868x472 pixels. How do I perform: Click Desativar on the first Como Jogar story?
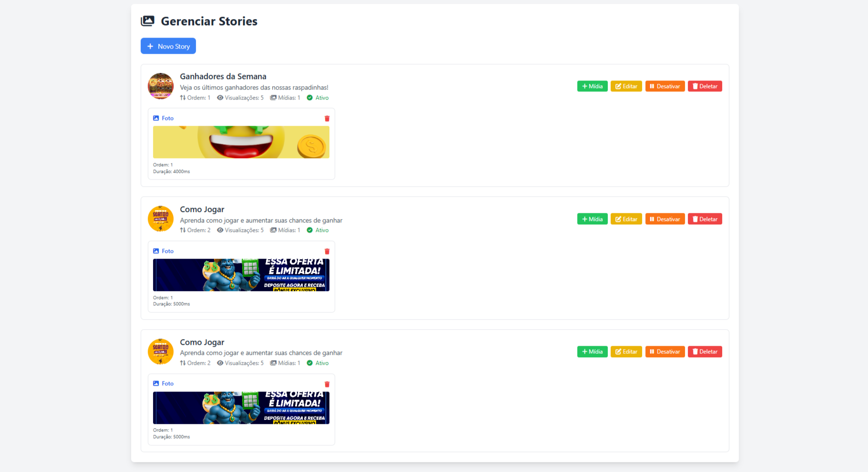(x=665, y=219)
